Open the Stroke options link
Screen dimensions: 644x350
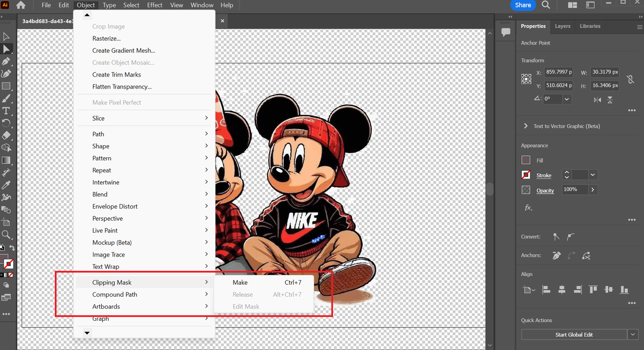tap(544, 176)
